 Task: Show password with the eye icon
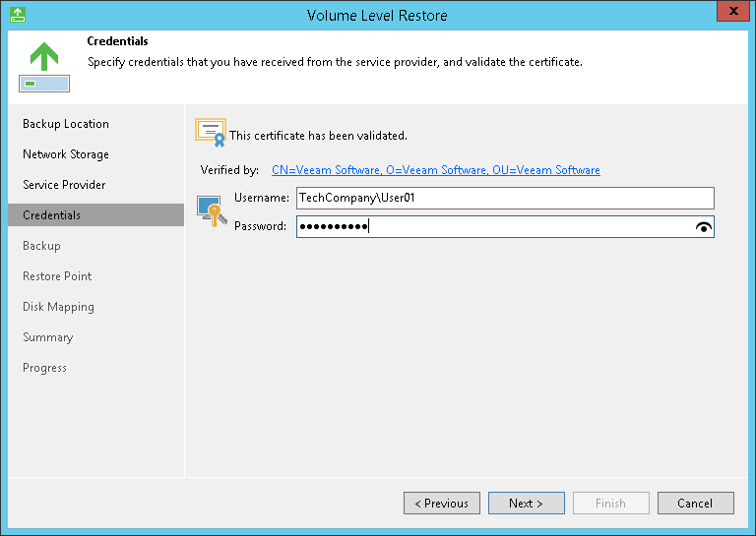point(703,227)
